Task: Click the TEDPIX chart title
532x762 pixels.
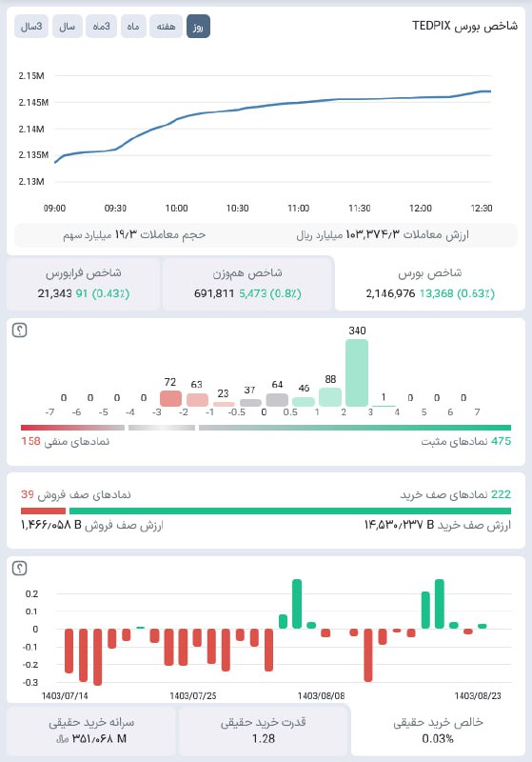Action: (x=464, y=26)
